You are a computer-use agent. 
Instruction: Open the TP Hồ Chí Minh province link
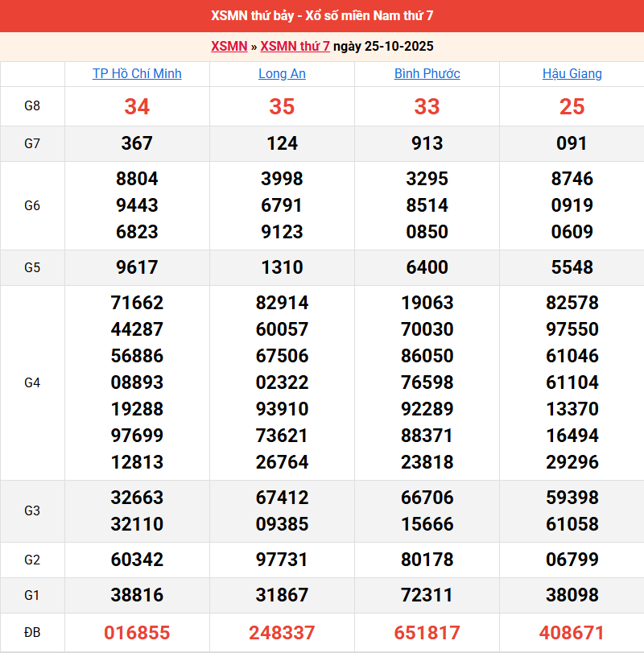point(137,73)
